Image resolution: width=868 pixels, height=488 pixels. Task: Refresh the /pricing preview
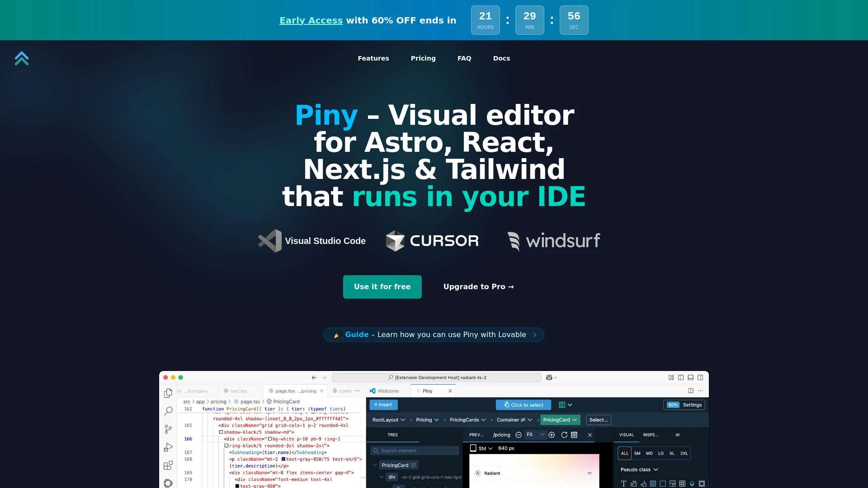tap(564, 435)
